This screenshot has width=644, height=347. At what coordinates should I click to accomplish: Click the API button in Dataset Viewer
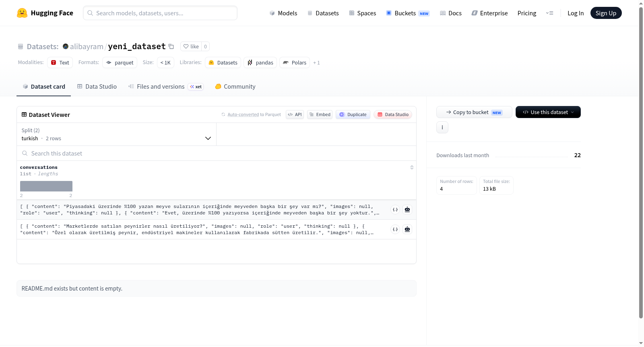(295, 114)
